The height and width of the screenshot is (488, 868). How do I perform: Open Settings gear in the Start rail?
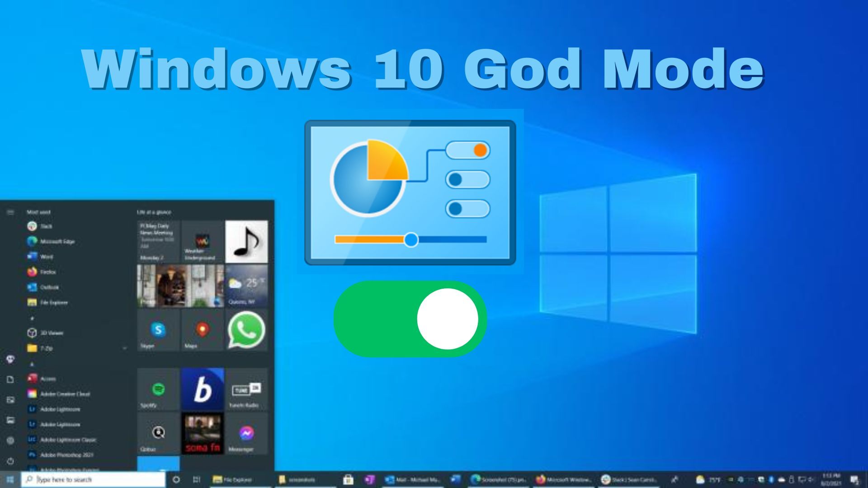tap(10, 440)
